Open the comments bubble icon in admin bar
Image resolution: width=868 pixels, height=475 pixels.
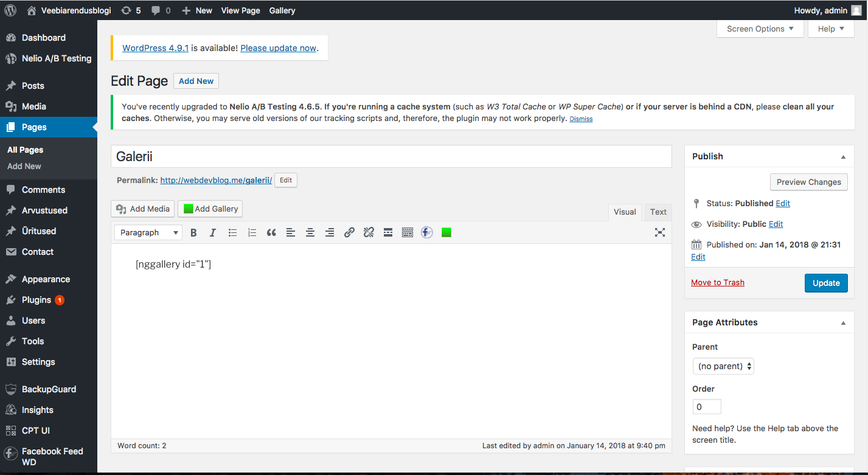(x=161, y=10)
